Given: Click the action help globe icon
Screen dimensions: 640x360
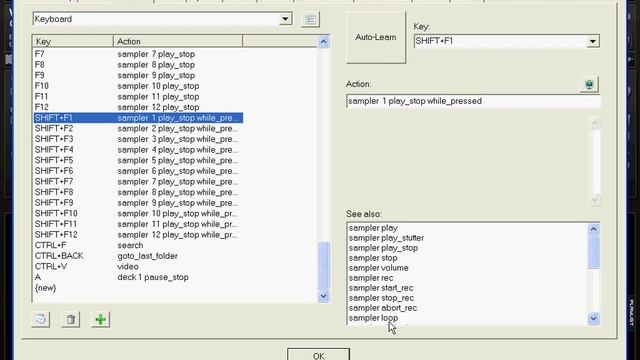Looking at the screenshot, I should pos(589,84).
